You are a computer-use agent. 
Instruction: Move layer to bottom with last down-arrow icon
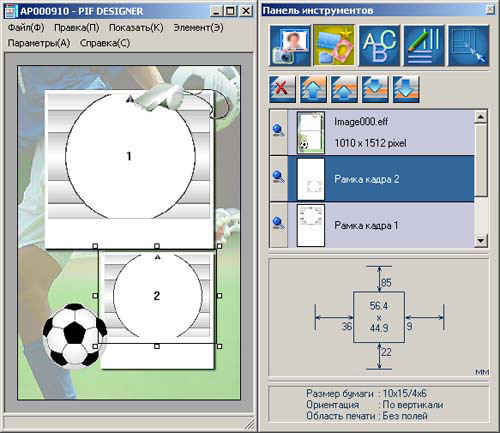point(406,89)
